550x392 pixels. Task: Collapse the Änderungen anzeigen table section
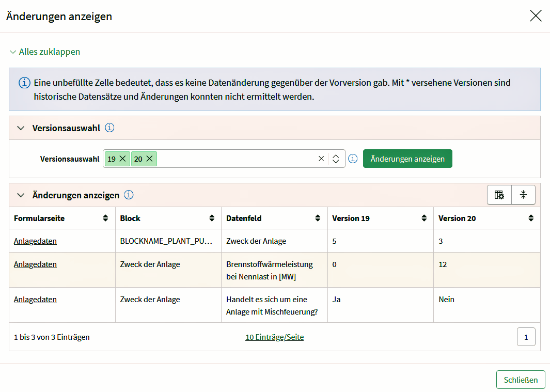21,195
